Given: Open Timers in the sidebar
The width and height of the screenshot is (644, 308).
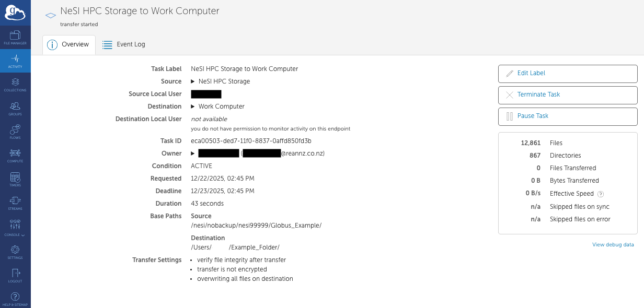Looking at the screenshot, I should (x=15, y=180).
